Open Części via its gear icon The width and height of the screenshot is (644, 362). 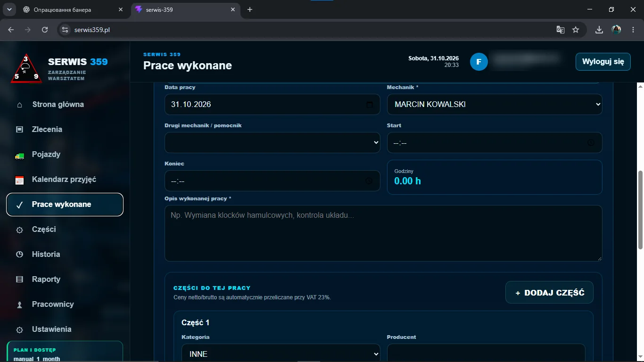tap(19, 230)
